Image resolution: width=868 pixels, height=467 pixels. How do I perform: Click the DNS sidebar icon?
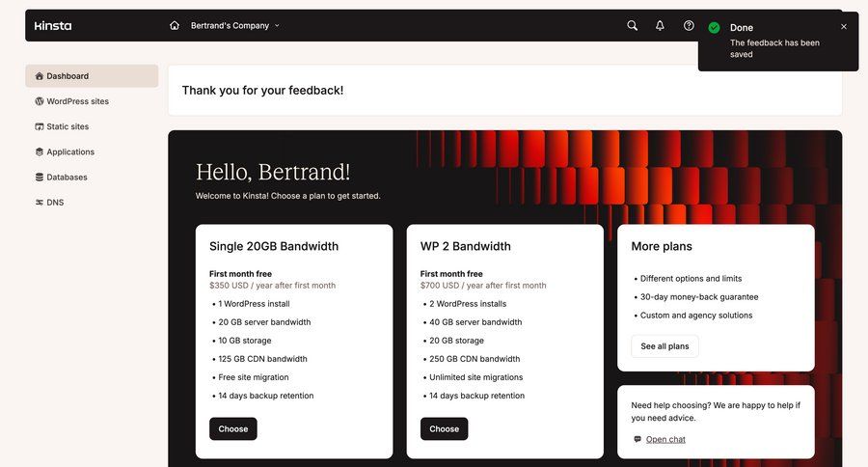(x=40, y=203)
